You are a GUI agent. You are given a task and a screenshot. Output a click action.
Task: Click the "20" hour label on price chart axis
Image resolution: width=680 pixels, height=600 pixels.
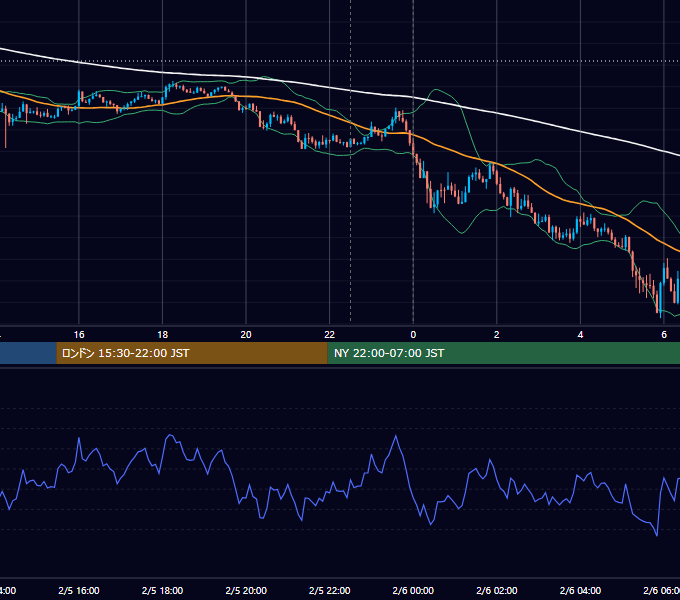click(x=246, y=335)
